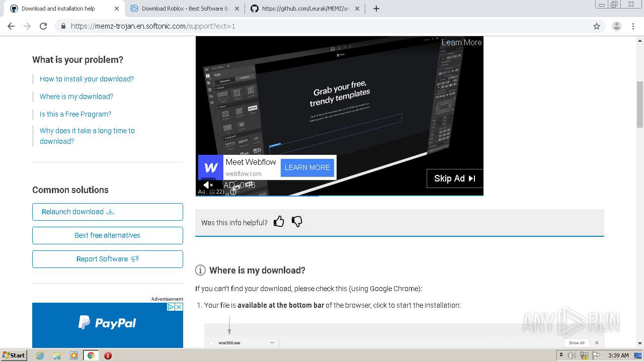Click the browser forward arrow
Image resolution: width=644 pixels, height=362 pixels.
(x=27, y=26)
